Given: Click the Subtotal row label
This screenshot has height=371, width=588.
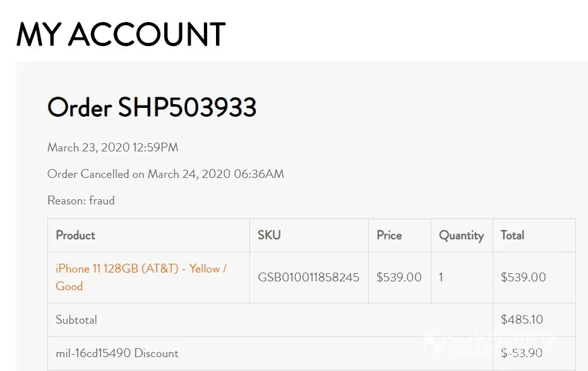Looking at the screenshot, I should coord(76,320).
